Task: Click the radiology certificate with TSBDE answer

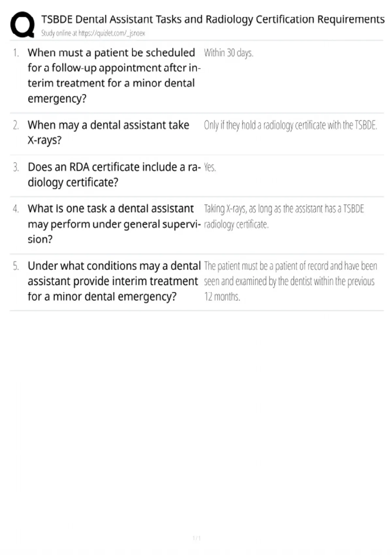Action: pyautogui.click(x=290, y=125)
